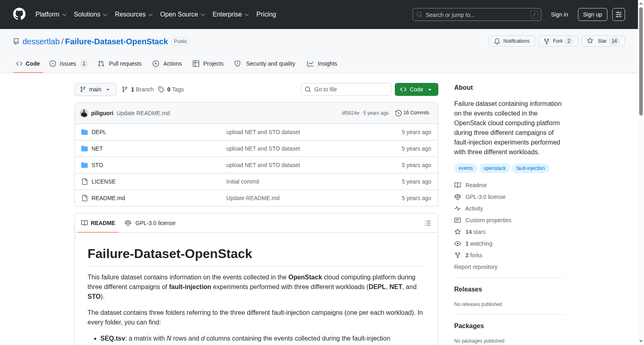The width and height of the screenshot is (644, 345).
Task: Click the Search or jump to field
Action: (x=477, y=14)
